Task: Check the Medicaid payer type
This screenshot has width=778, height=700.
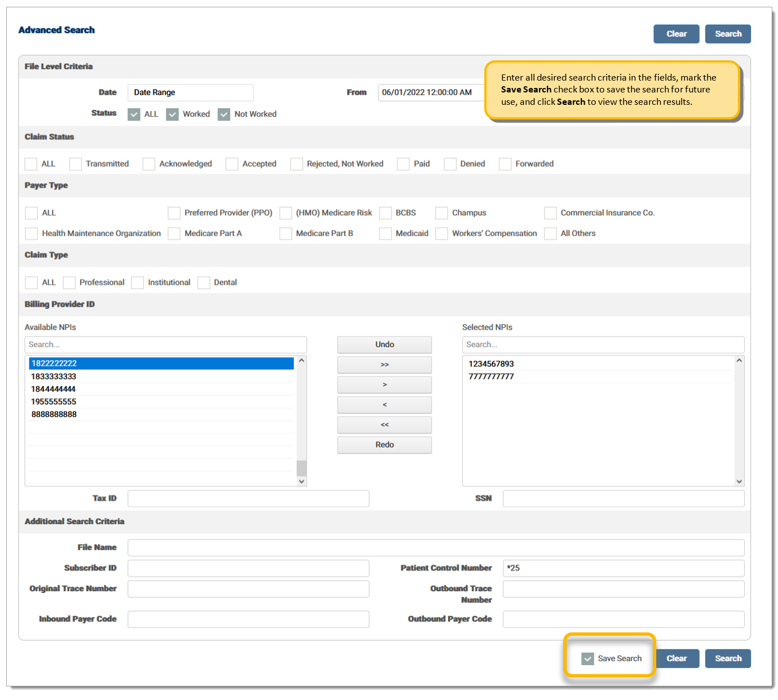Action: click(x=386, y=233)
